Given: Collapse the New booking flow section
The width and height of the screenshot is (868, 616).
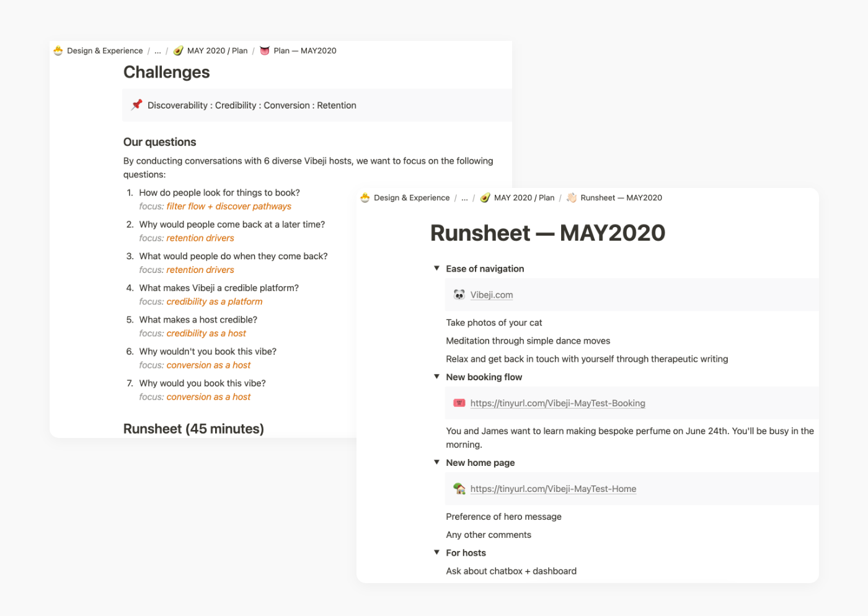Looking at the screenshot, I should coord(436,377).
